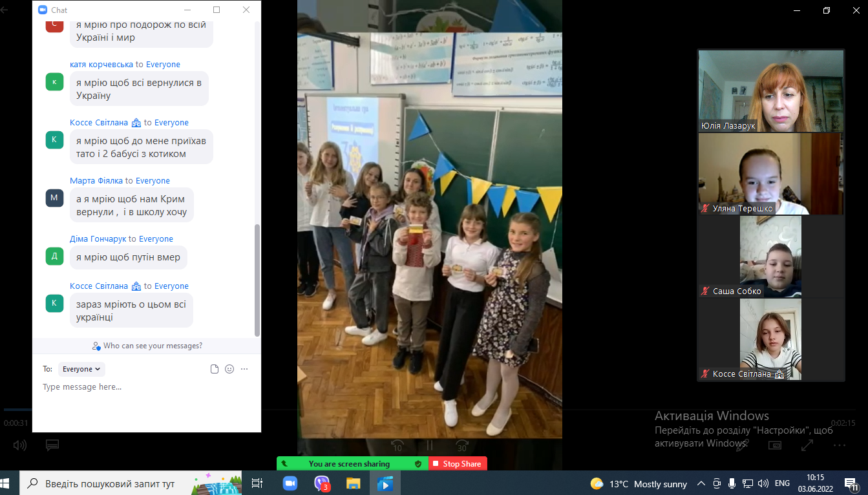Expand the Everyone recipient dropdown

pos(81,369)
